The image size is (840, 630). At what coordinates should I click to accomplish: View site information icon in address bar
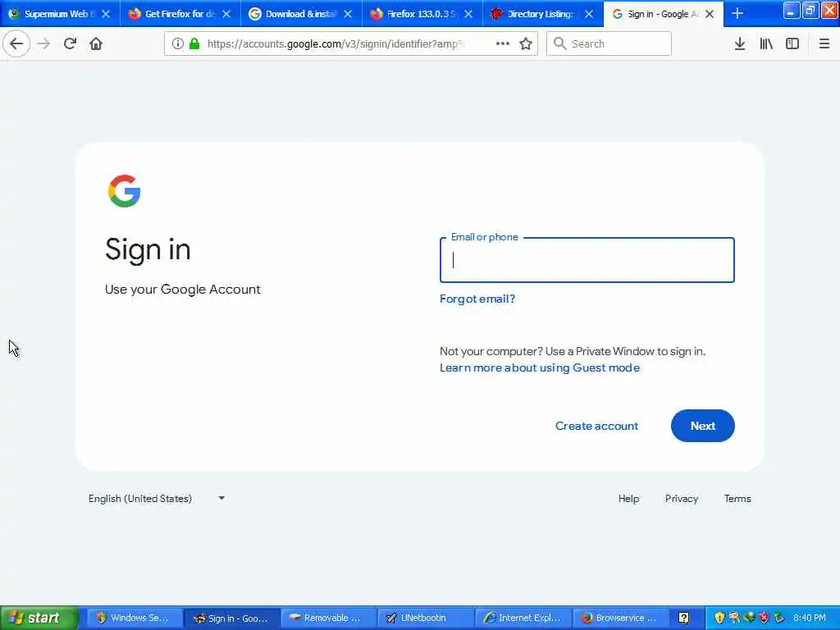coord(177,44)
